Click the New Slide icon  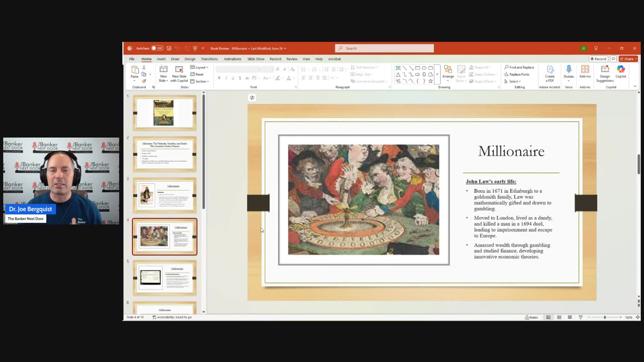point(164,69)
